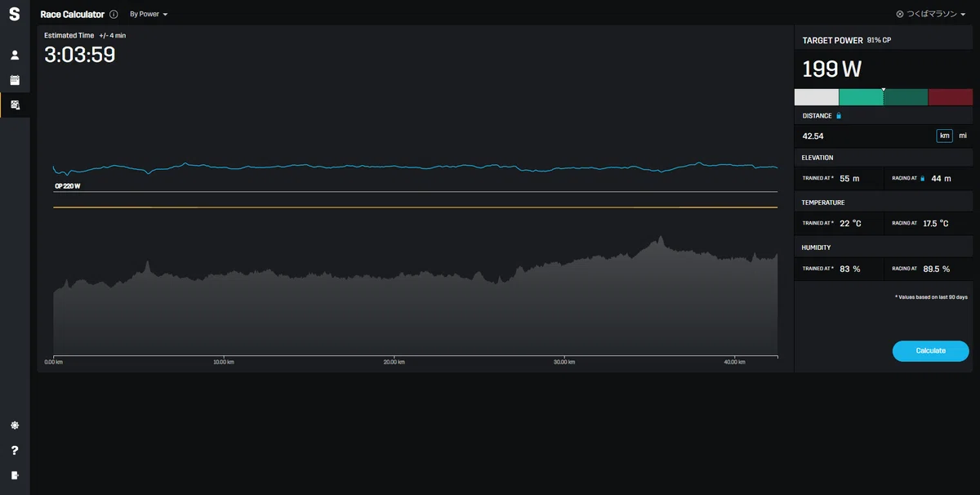The image size is (980, 495).
Task: Click the 20.00 km axis label
Action: coord(394,362)
